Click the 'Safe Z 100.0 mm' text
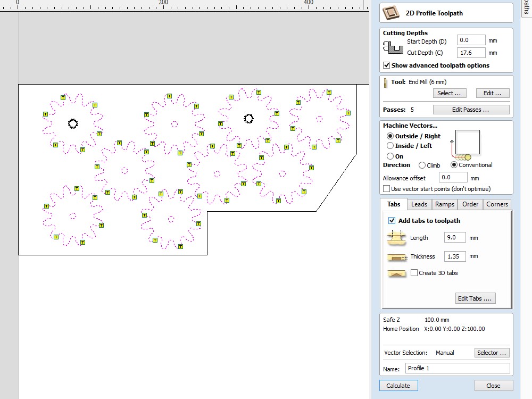The image size is (532, 399). pos(416,320)
